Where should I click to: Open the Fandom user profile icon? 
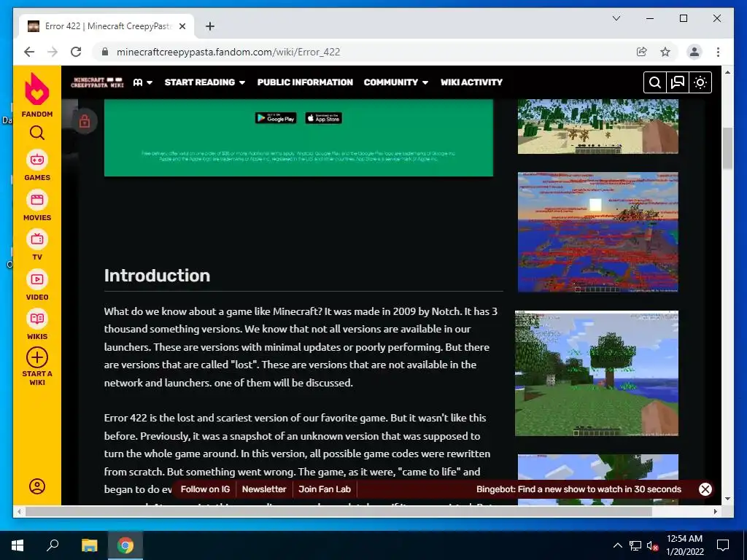pyautogui.click(x=37, y=486)
